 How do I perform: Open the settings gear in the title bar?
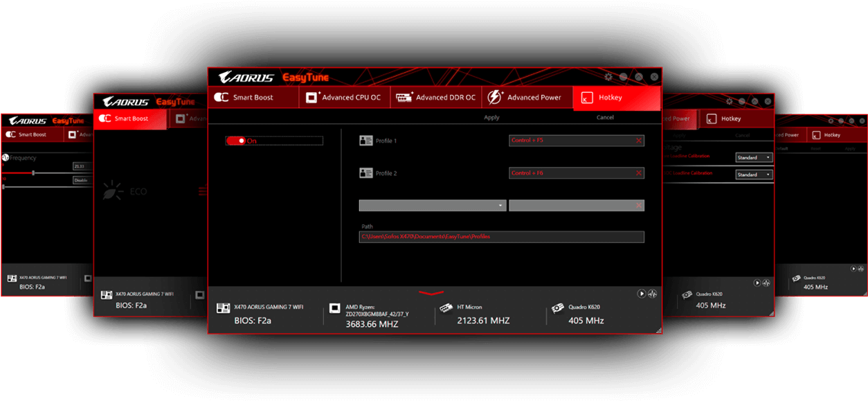pyautogui.click(x=608, y=76)
